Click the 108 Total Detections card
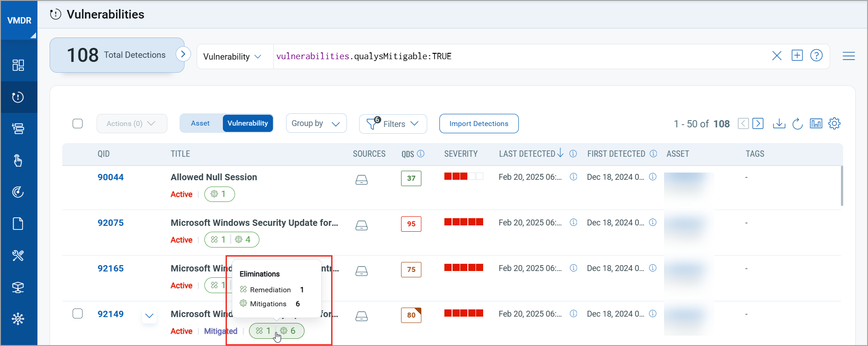The width and height of the screenshot is (868, 346). point(117,55)
